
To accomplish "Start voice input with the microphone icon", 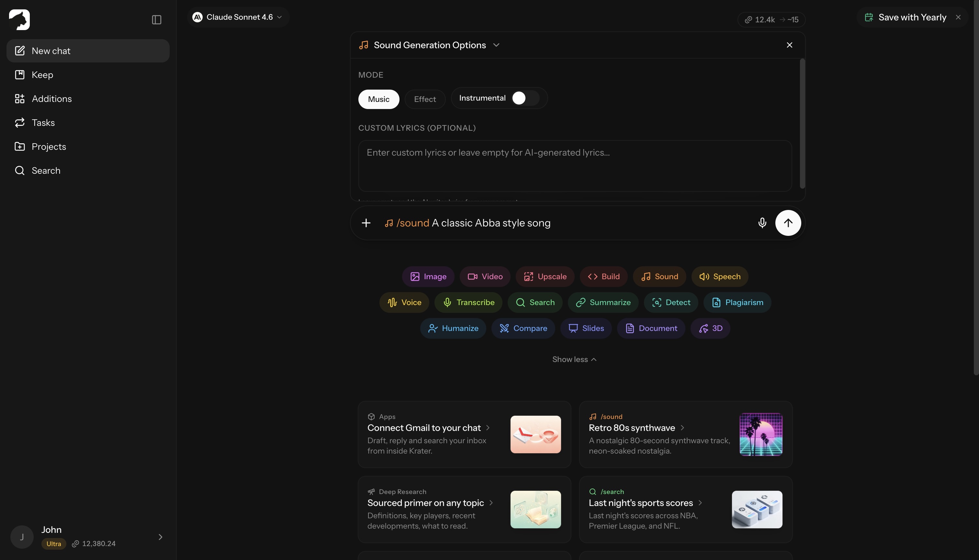I will click(762, 223).
